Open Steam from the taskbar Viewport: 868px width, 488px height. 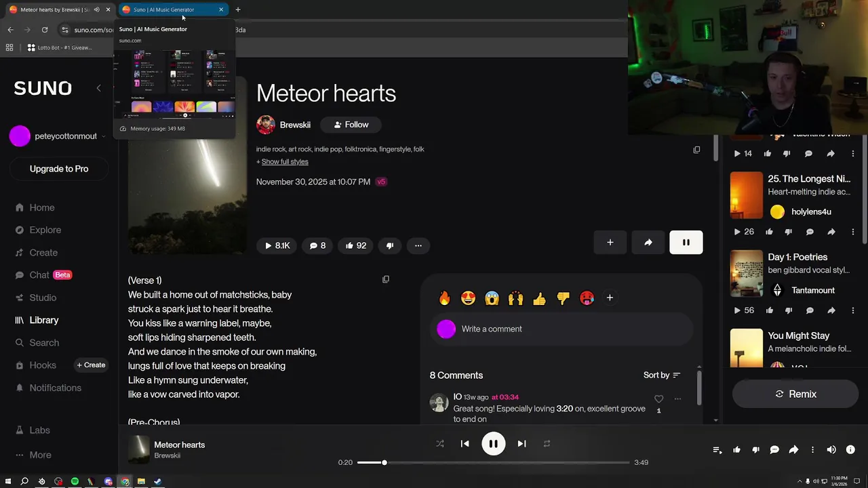pos(157,481)
